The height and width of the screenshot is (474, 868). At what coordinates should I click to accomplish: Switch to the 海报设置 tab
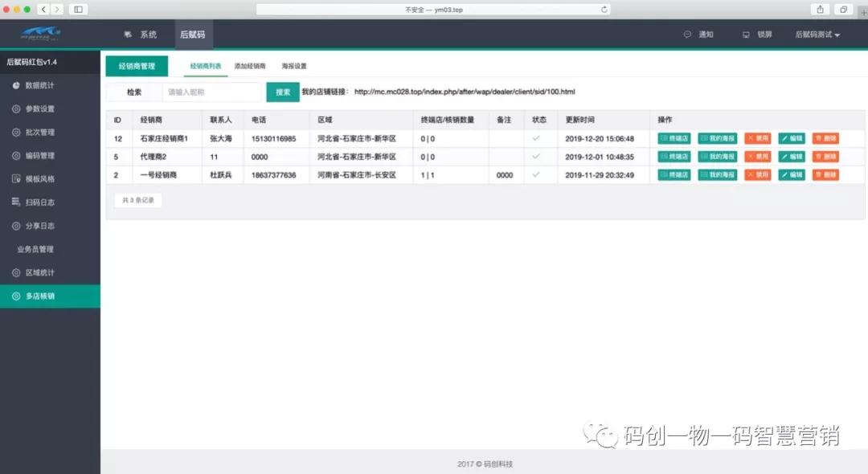[294, 66]
